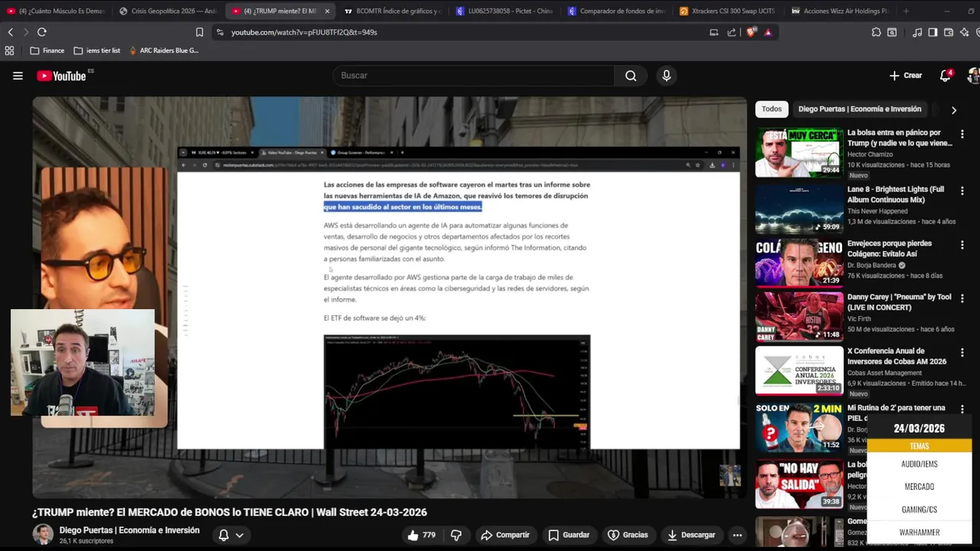Open a new browser tab with plus
Image resolution: width=980 pixels, height=551 pixels.
tap(906, 11)
